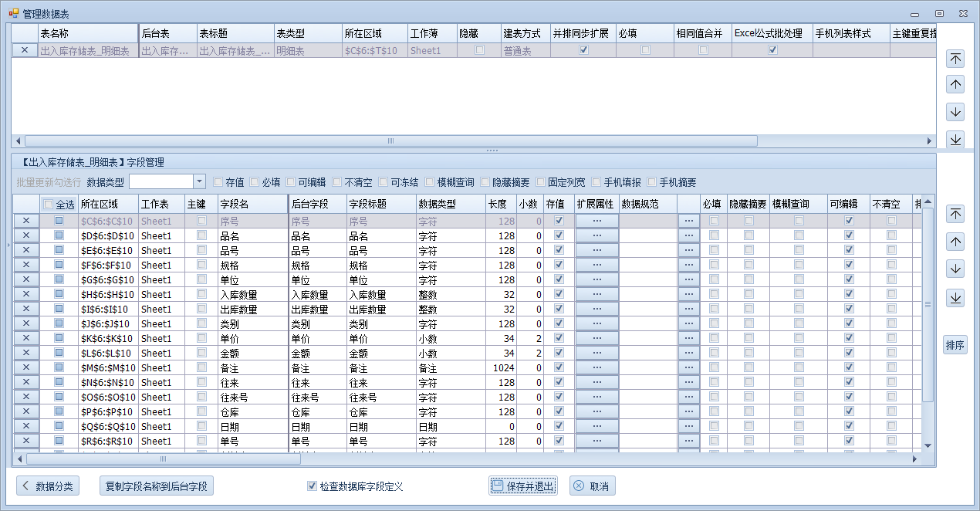Delete the 品名 field row with X
This screenshot has height=511, width=980.
[x=25, y=235]
